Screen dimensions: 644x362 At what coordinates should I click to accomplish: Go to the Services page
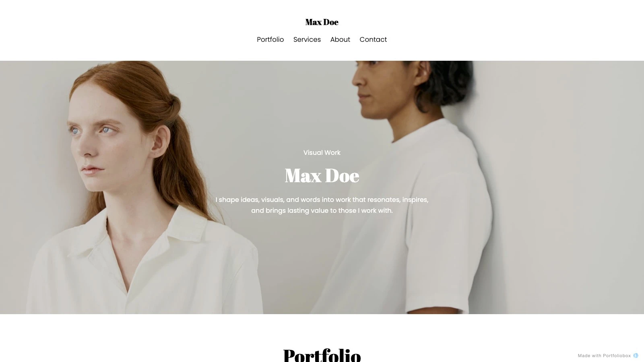[x=307, y=39]
